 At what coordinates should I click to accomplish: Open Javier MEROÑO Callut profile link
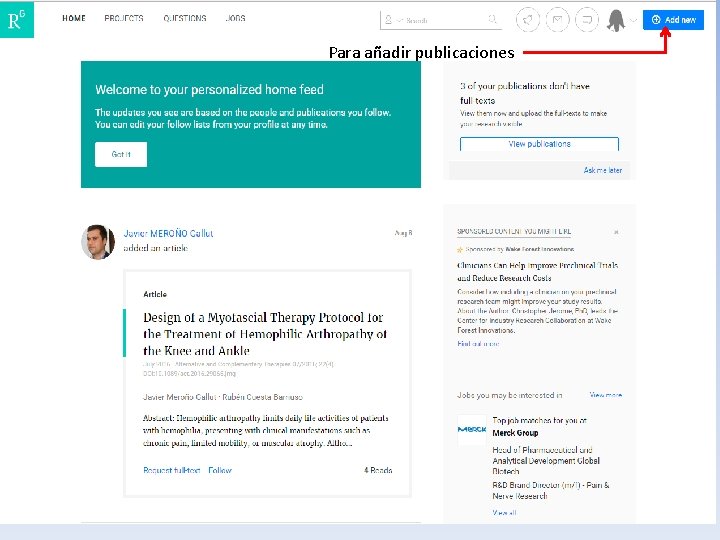pyautogui.click(x=168, y=233)
